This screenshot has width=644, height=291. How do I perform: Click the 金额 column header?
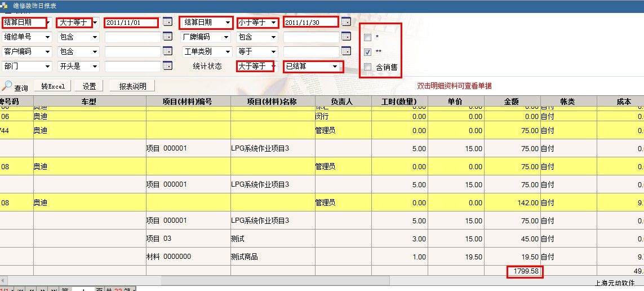coord(512,102)
